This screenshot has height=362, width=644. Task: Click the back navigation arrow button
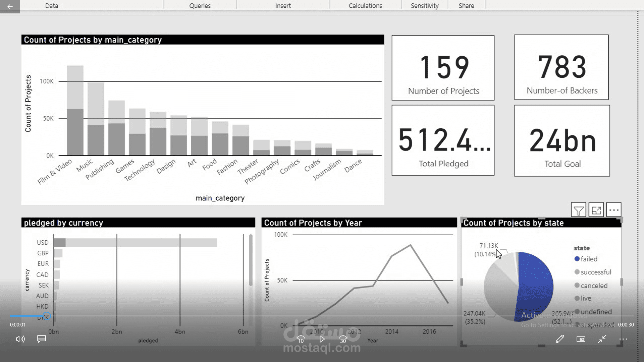point(11,6)
